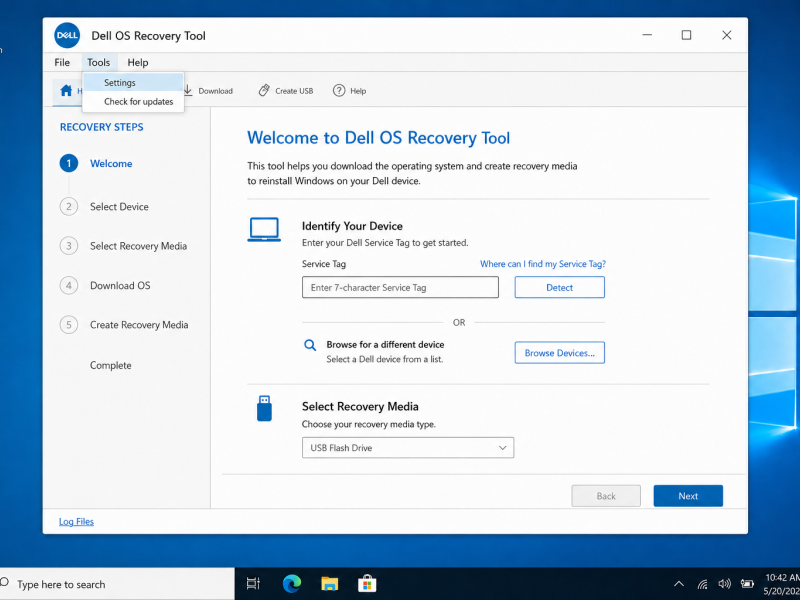Viewport: 800px width, 600px height.
Task: Open the File menu
Action: [62, 62]
